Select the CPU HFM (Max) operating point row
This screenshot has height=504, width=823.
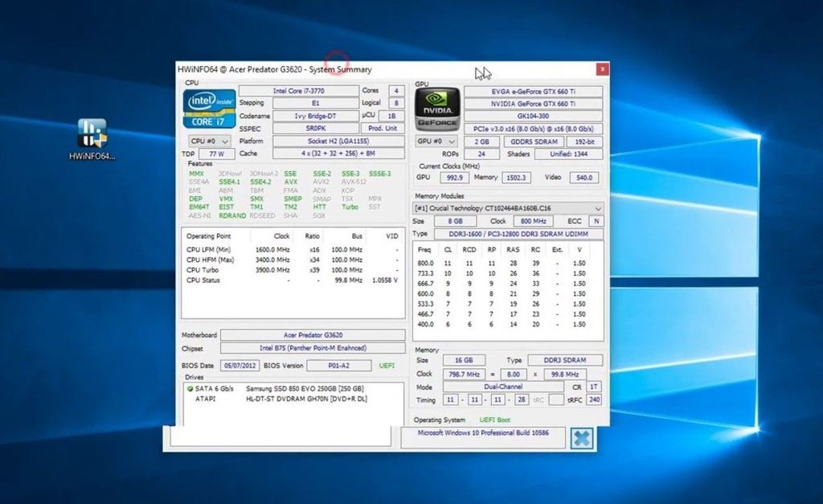pyautogui.click(x=293, y=260)
